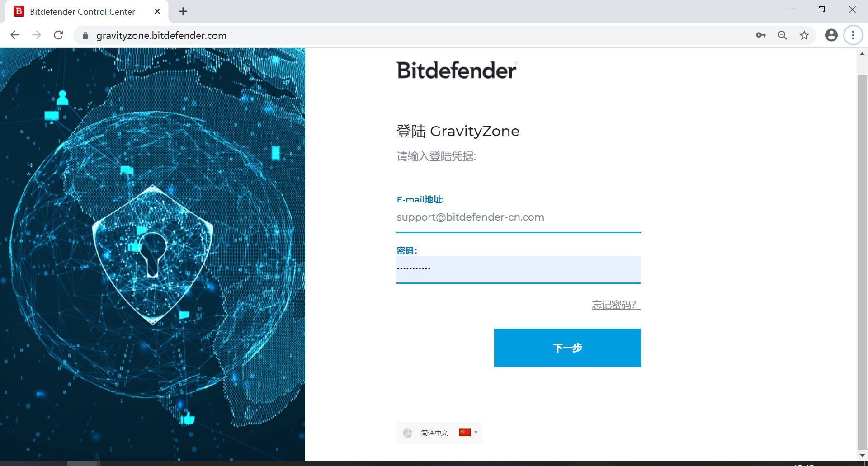Viewport: 868px width, 466px height.
Task: Click the 登陆 GravityZone heading
Action: (x=458, y=131)
